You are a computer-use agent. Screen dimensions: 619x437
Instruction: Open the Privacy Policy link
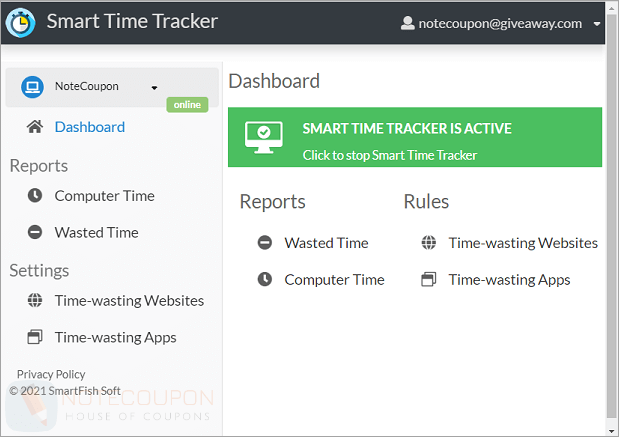pyautogui.click(x=51, y=374)
